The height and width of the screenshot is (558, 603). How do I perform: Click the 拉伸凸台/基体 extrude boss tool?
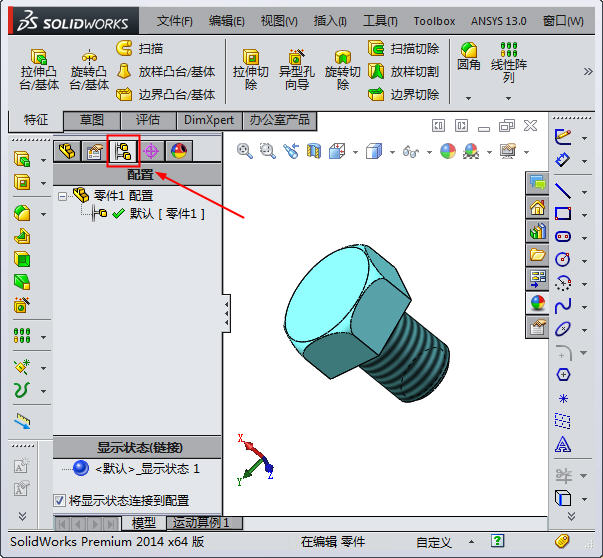pyautogui.click(x=39, y=70)
